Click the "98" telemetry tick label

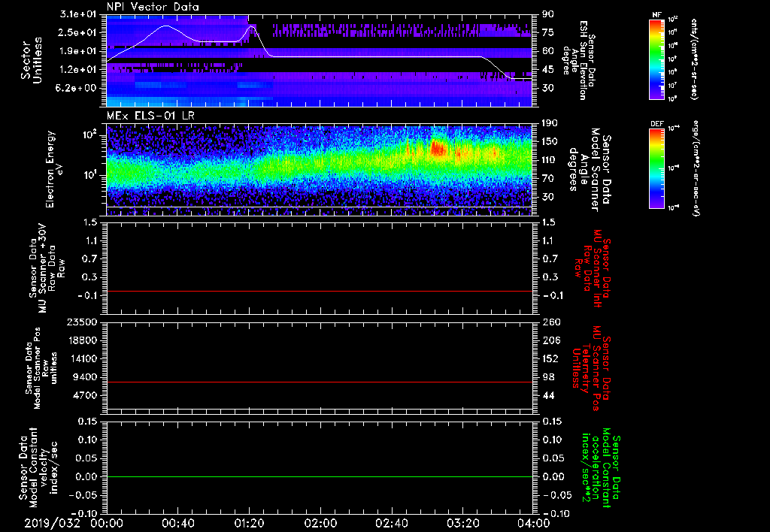[547, 377]
